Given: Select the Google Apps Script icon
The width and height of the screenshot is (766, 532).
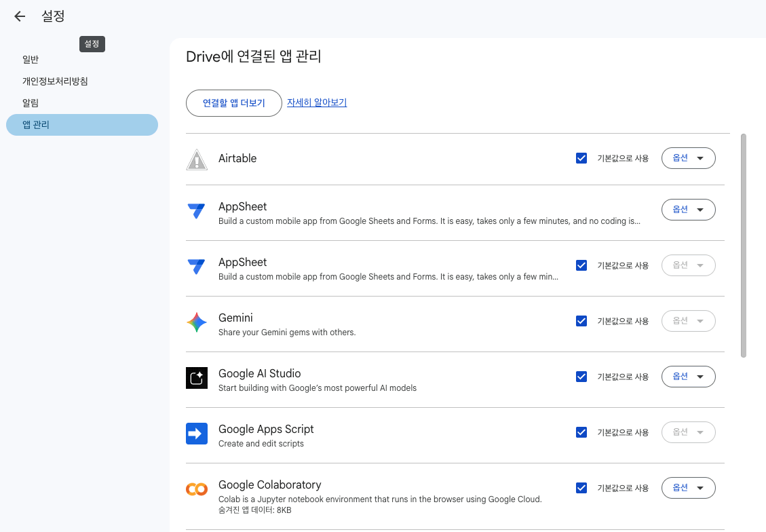Looking at the screenshot, I should point(196,434).
